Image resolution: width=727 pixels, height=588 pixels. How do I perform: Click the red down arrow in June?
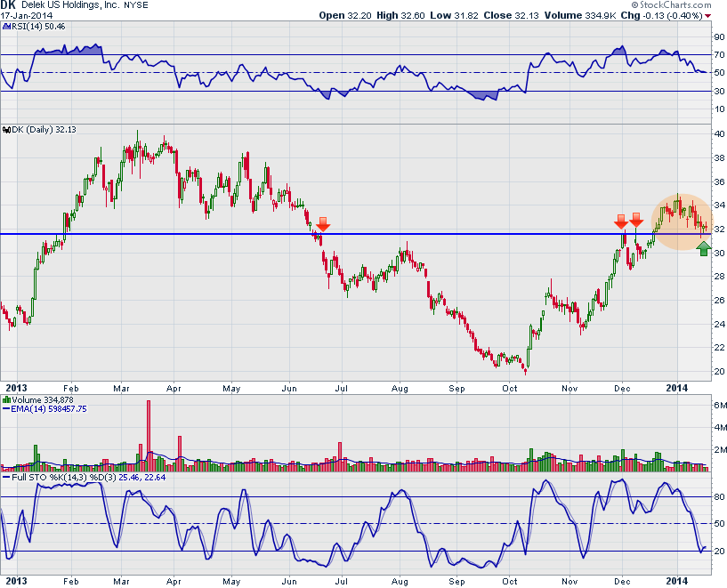[x=324, y=224]
